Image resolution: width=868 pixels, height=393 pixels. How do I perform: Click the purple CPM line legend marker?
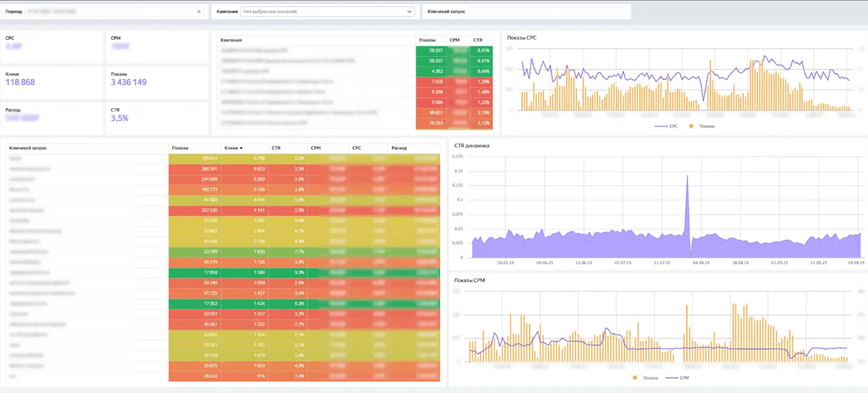click(x=671, y=378)
